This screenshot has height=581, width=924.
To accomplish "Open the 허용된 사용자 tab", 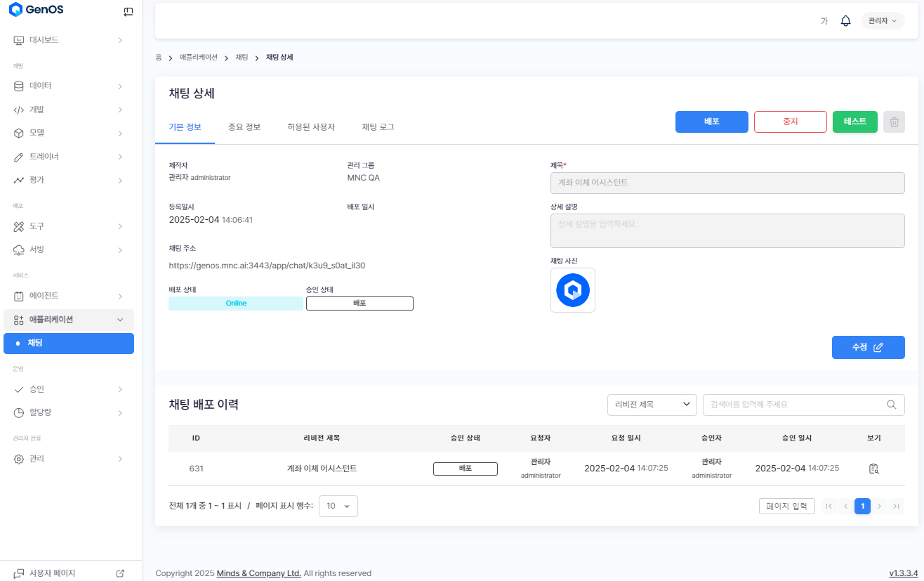I will 311,127.
